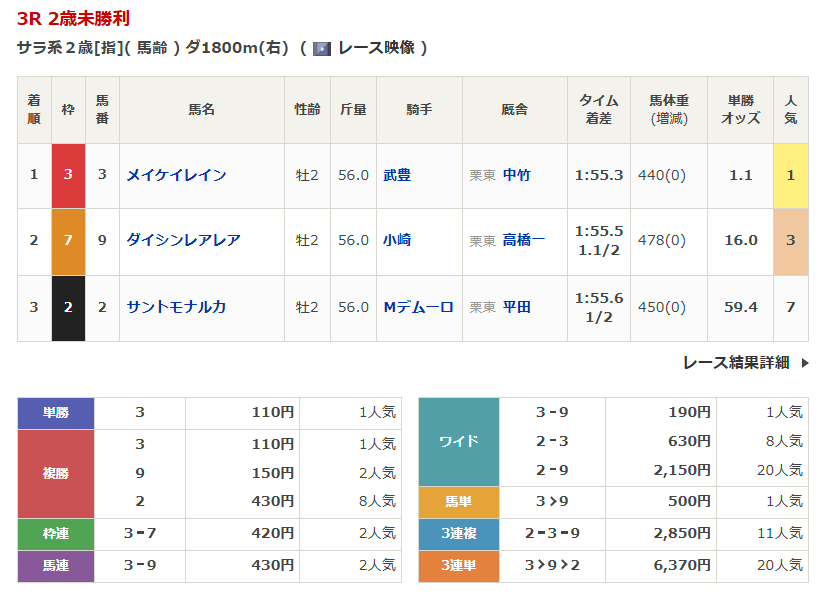Click the red frame number 3 swatch
The width and height of the screenshot is (829, 594).
(x=68, y=175)
